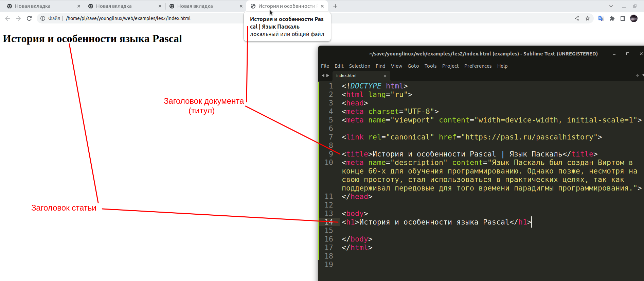Click the DOCTYPE line in the editor

click(375, 86)
